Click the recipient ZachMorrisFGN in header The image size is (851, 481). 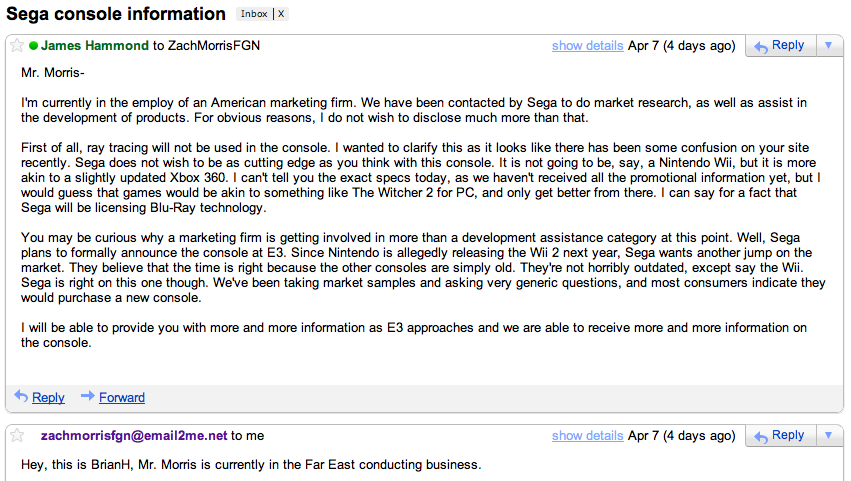214,46
